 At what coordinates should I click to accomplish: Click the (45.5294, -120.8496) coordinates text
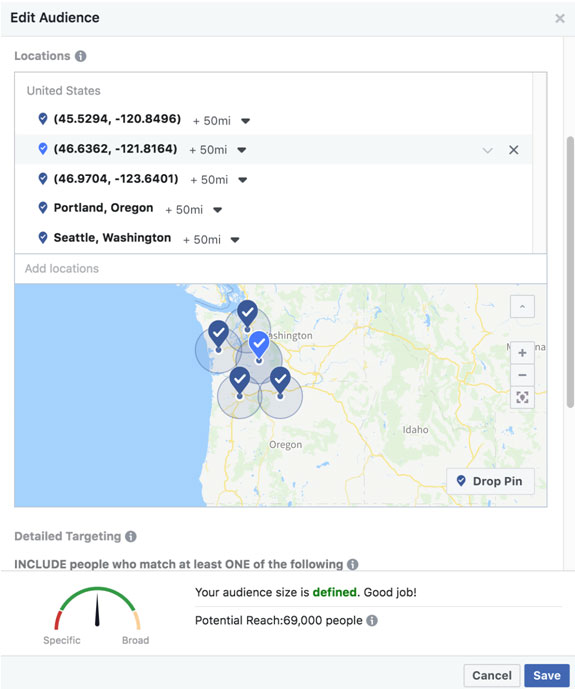coord(117,119)
